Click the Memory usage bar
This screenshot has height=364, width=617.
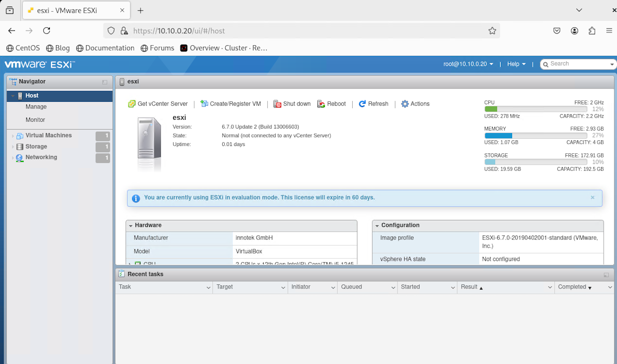click(536, 136)
